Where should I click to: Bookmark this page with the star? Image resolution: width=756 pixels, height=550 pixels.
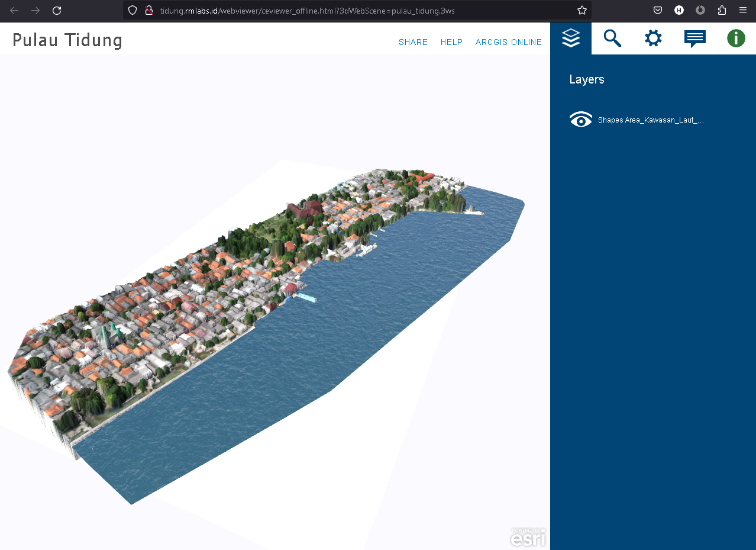pyautogui.click(x=582, y=11)
